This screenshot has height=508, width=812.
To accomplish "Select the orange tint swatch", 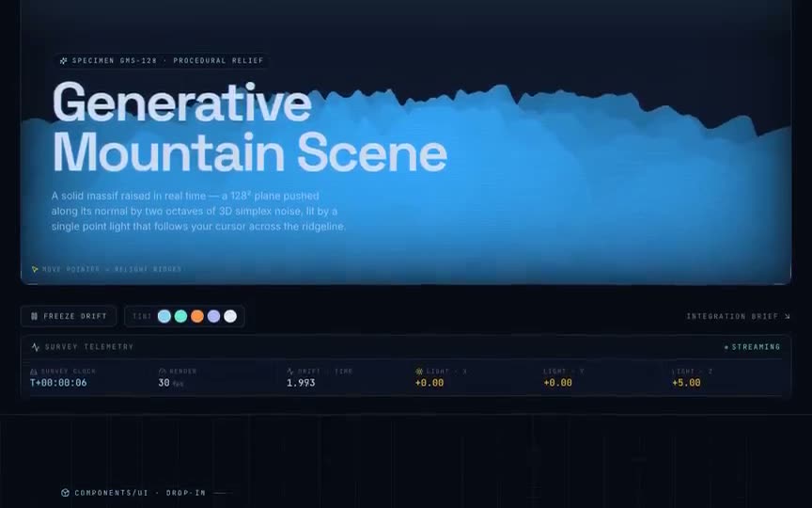I will [x=197, y=316].
